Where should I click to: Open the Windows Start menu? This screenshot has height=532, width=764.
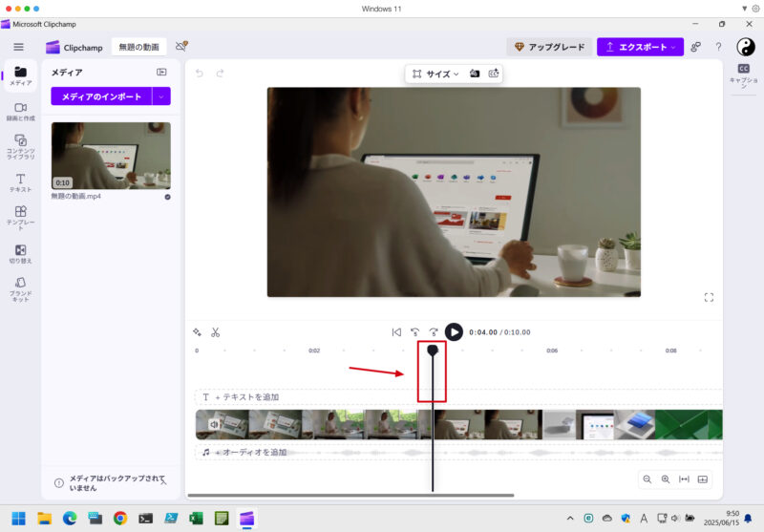click(18, 519)
